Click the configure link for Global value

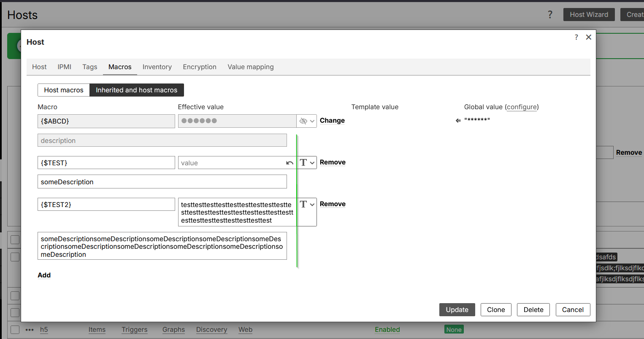[x=522, y=107]
